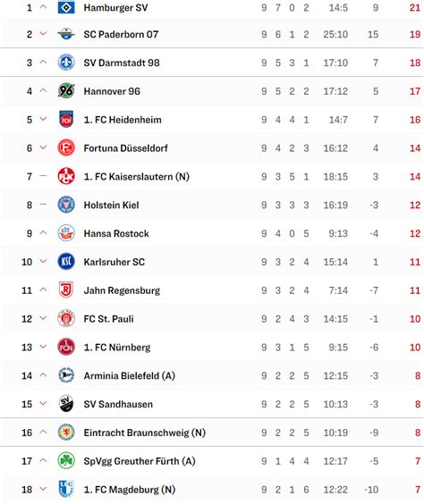Click the Hannover 96 green logo
424x504 pixels.
tap(66, 91)
